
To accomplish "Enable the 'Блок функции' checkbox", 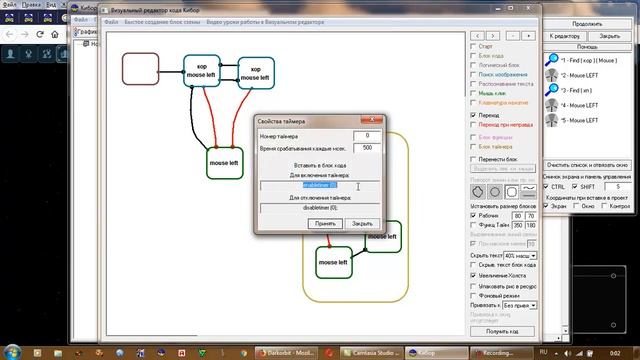I will (x=473, y=137).
